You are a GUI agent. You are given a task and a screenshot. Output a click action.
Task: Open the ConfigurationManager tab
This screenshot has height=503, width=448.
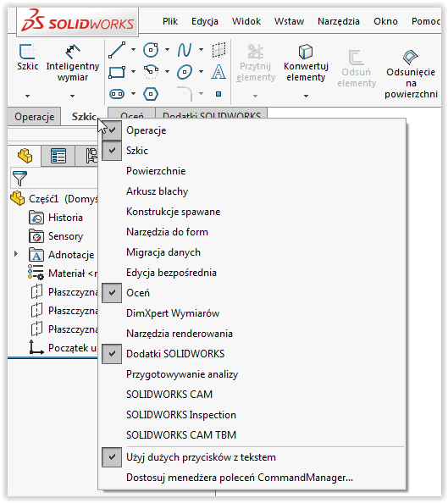[91, 156]
